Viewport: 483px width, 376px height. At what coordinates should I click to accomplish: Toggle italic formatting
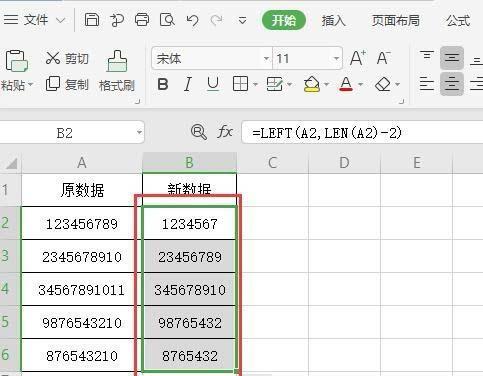click(188, 84)
